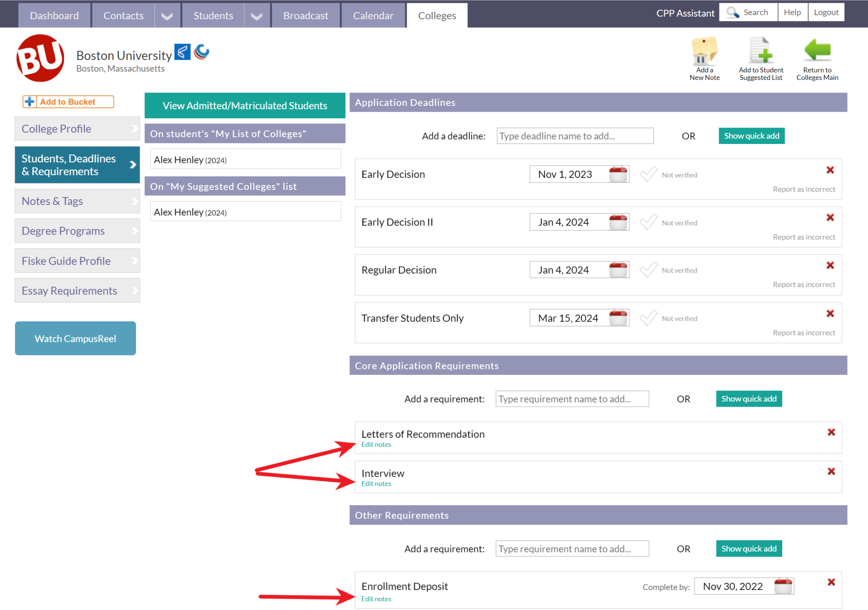Click the plus icon on Add to Bucket
This screenshot has width=868, height=610.
click(29, 102)
